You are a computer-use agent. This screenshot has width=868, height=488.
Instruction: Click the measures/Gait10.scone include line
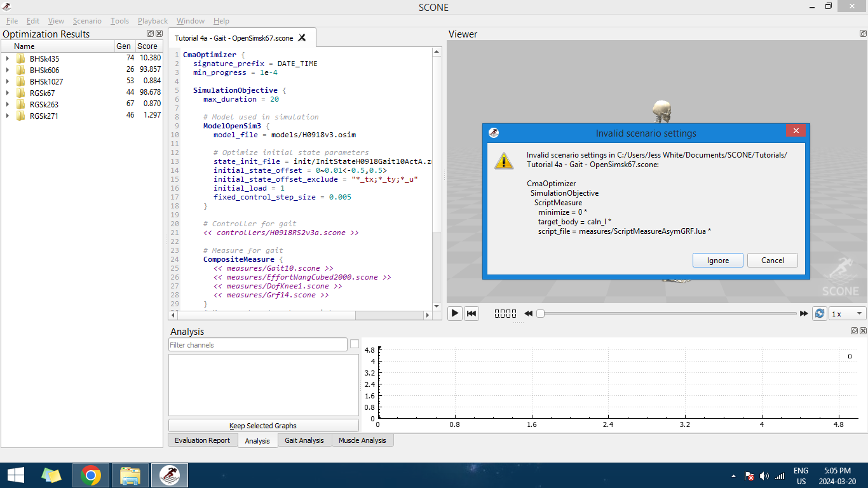click(273, 268)
